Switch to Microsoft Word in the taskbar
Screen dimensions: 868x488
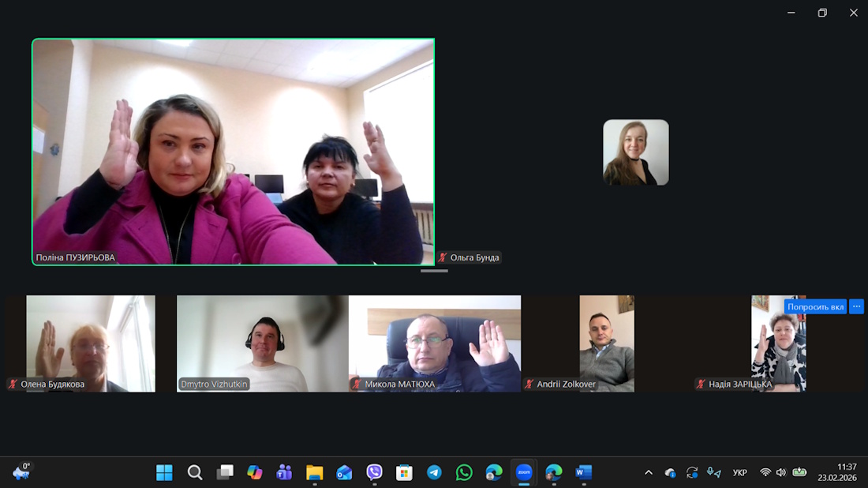tap(583, 472)
